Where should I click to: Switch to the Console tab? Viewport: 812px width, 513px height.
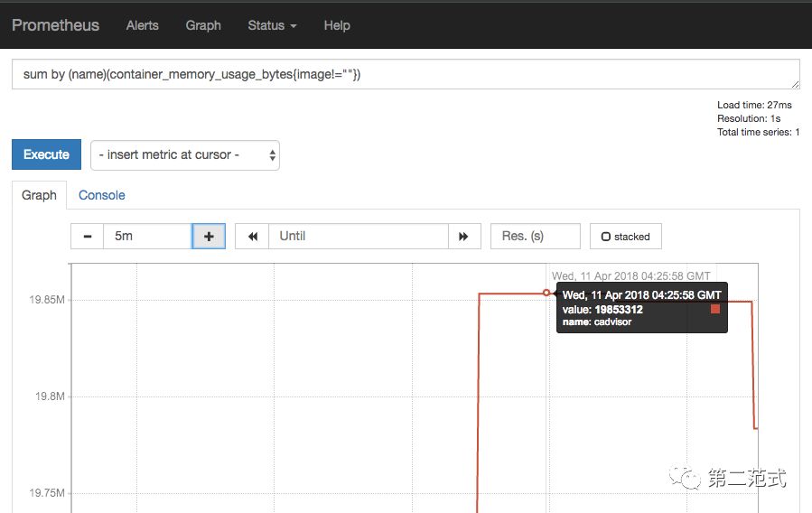tap(101, 195)
